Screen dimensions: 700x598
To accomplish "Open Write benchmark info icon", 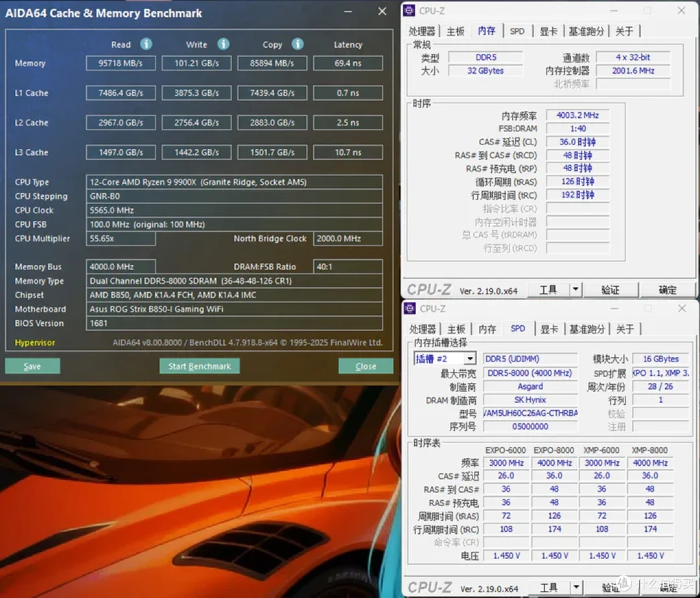I will tap(223, 44).
